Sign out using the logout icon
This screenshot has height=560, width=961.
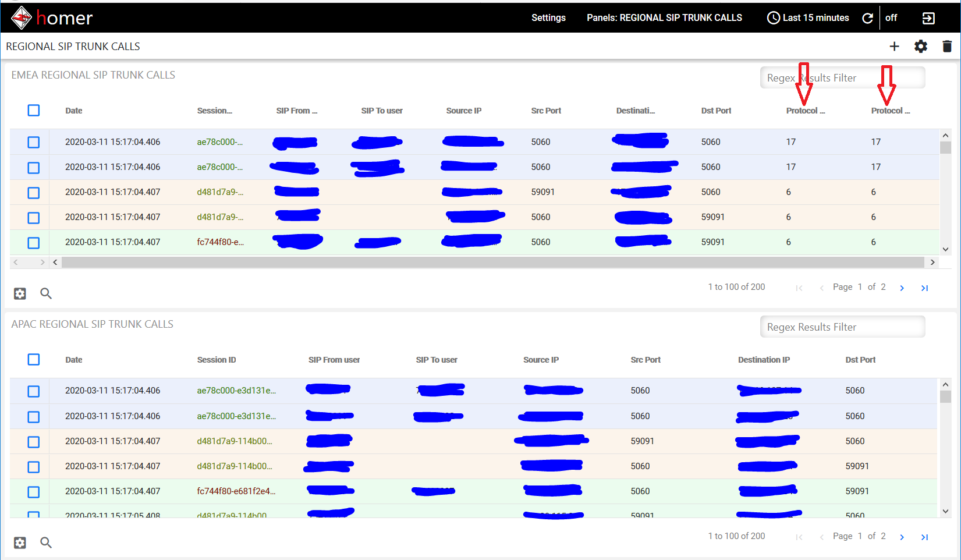tap(928, 18)
